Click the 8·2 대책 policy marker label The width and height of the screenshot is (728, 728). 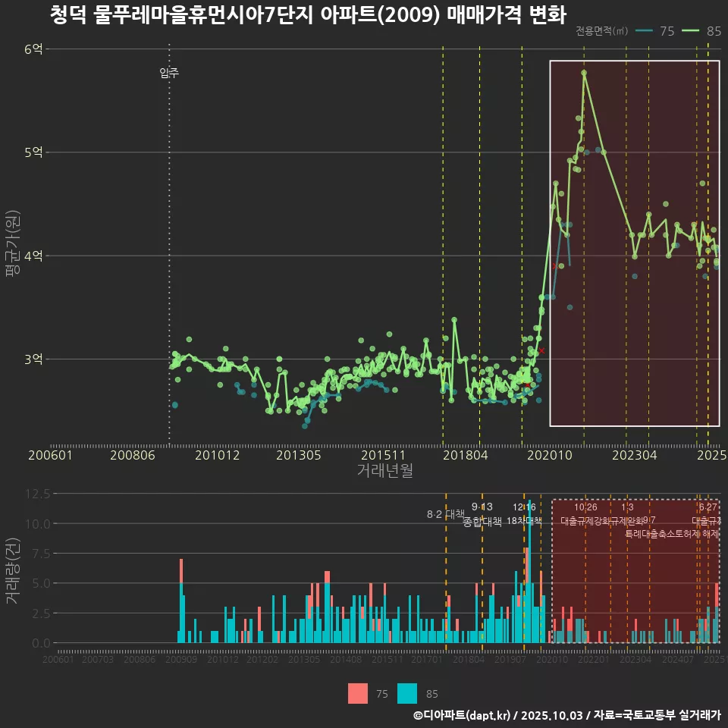coord(445,514)
